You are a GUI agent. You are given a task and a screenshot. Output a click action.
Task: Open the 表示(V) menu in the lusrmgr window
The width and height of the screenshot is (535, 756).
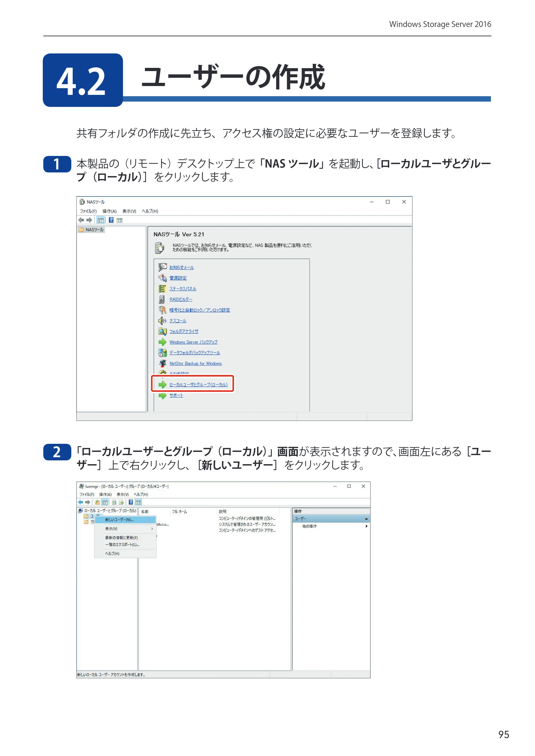click(122, 495)
